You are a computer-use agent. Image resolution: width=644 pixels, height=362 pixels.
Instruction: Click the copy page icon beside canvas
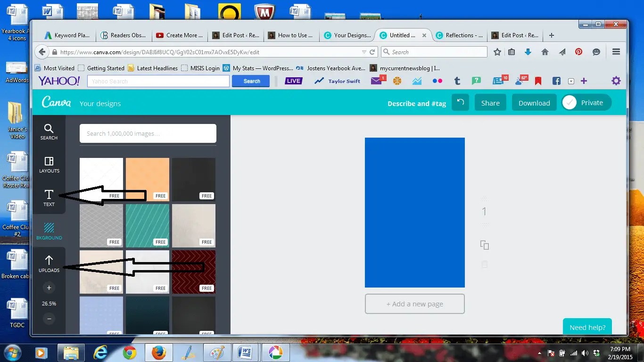484,245
